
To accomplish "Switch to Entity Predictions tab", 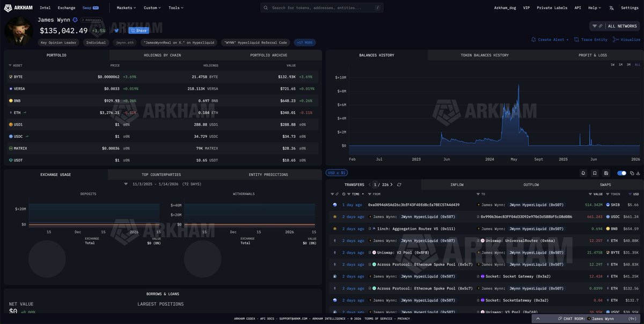I will (x=268, y=174).
